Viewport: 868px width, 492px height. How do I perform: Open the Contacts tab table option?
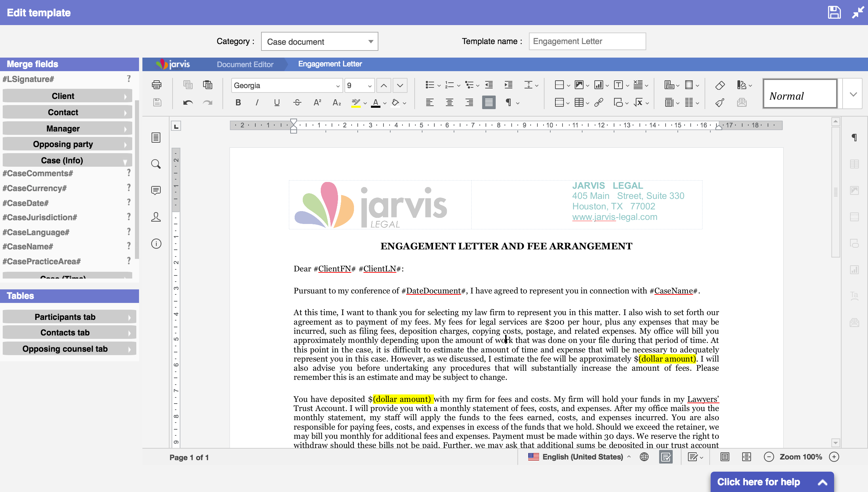pyautogui.click(x=69, y=332)
